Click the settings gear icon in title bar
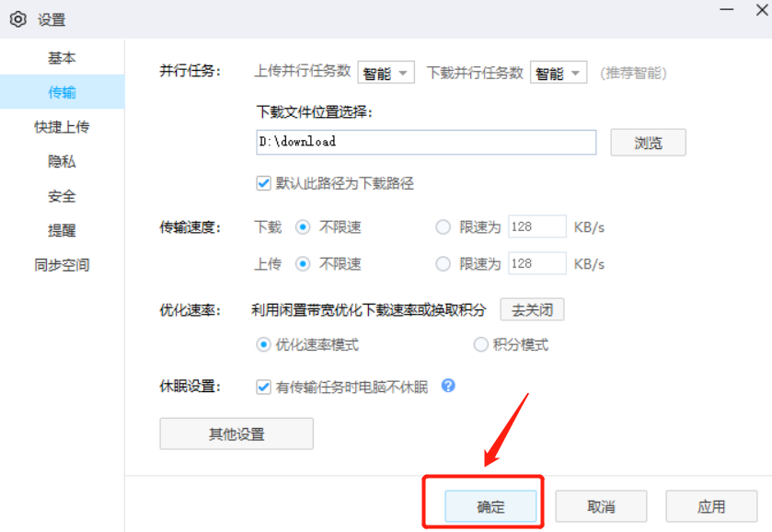The width and height of the screenshot is (772, 532). pyautogui.click(x=18, y=19)
